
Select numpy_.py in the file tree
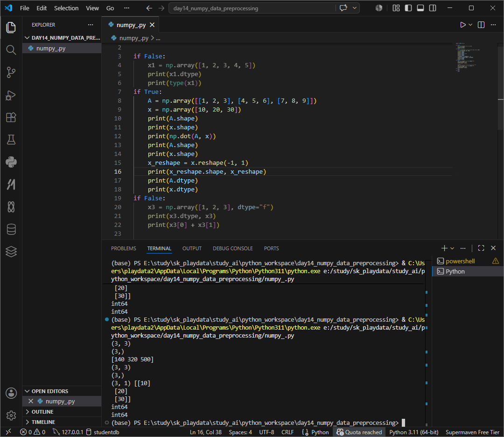pos(62,48)
